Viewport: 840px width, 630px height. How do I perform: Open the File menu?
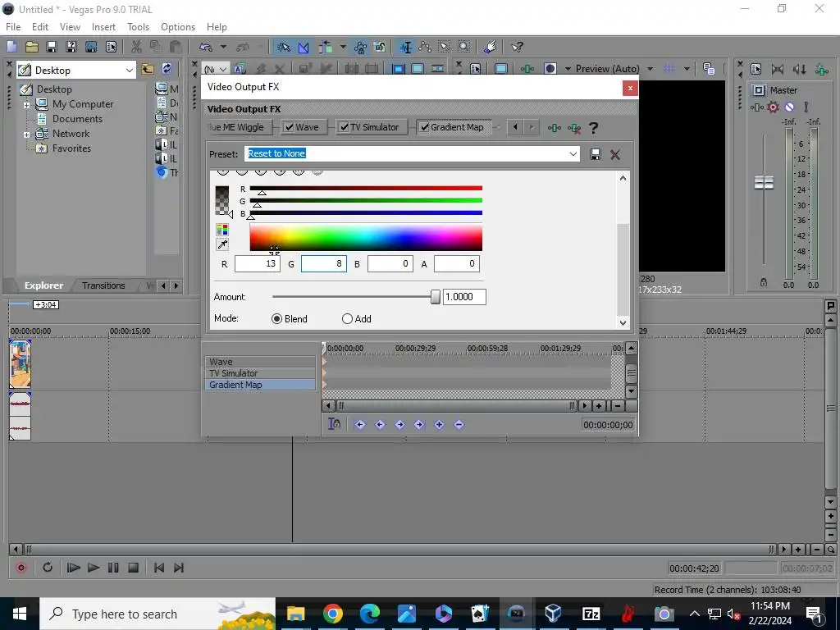(13, 27)
